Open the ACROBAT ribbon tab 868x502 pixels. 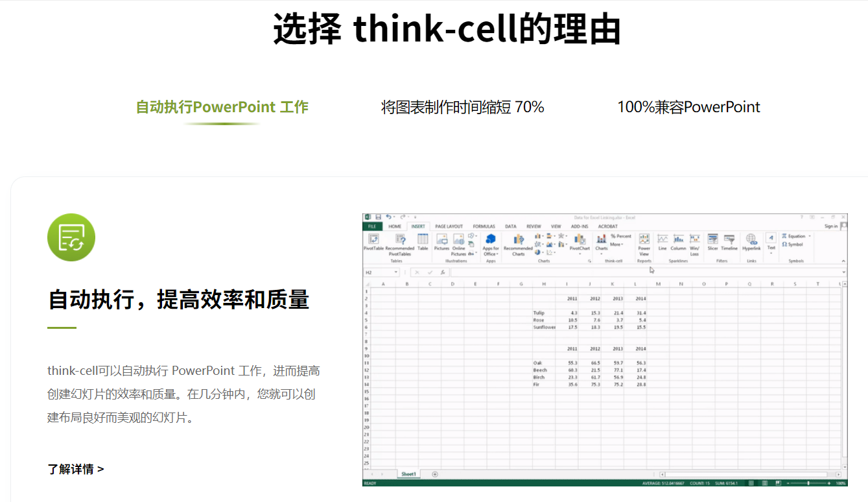tap(608, 226)
